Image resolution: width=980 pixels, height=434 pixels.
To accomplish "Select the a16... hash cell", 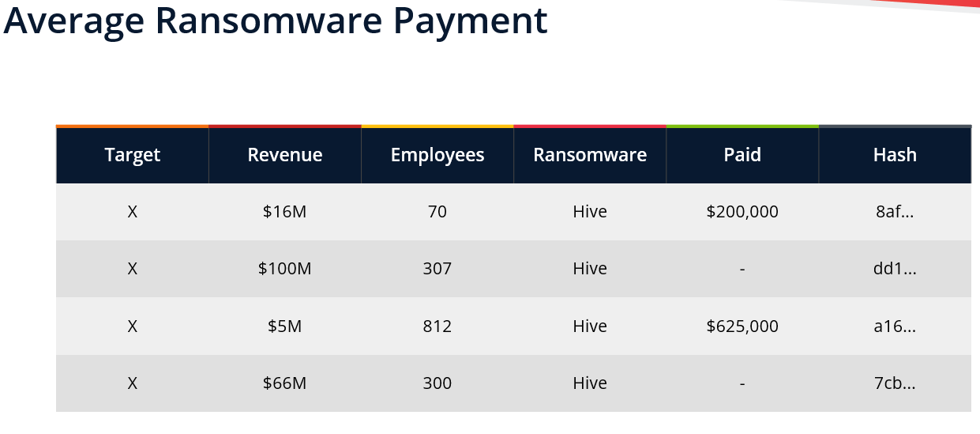I will click(x=895, y=326).
